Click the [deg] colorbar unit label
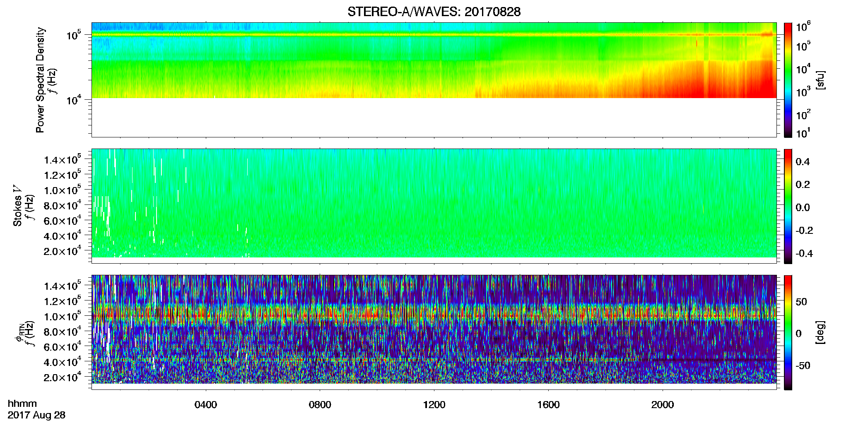Screen dimensions: 868x447 (820, 332)
